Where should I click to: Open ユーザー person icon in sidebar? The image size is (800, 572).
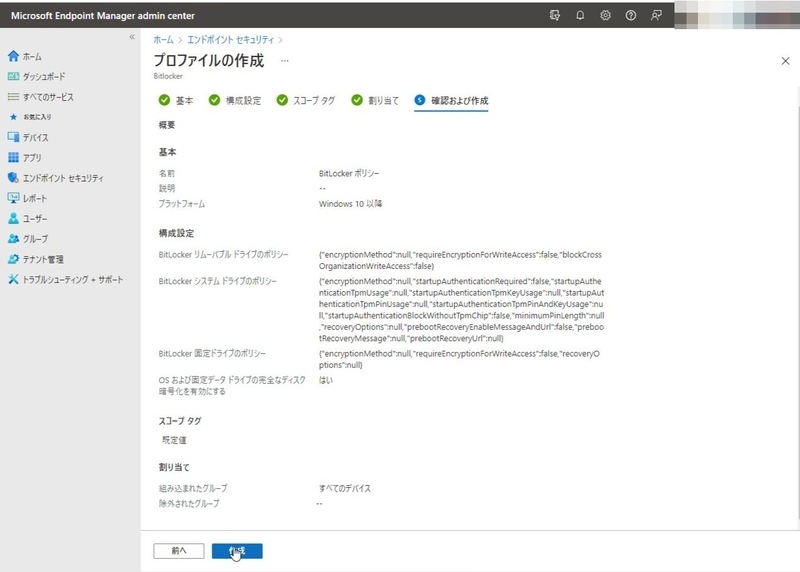point(13,218)
